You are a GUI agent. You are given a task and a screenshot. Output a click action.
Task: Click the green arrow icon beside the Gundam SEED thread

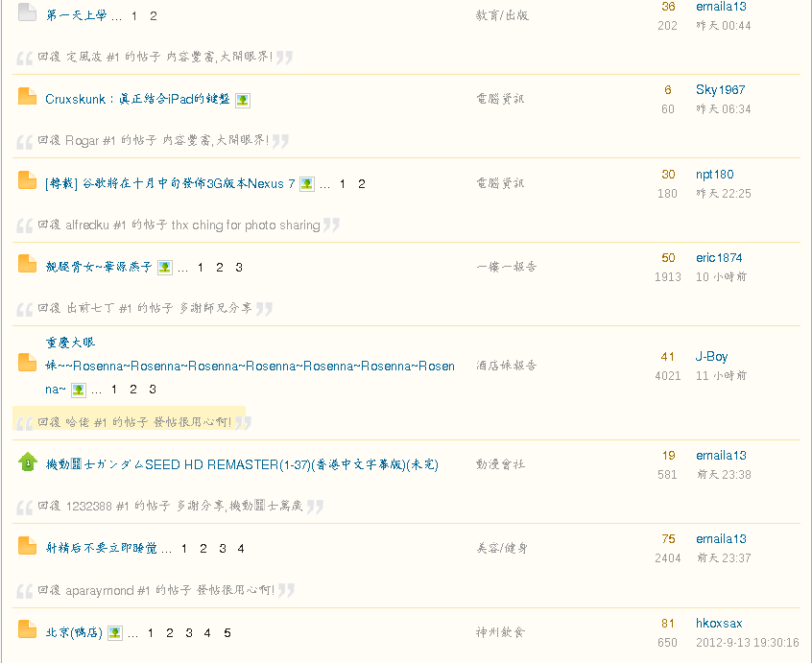(x=27, y=462)
